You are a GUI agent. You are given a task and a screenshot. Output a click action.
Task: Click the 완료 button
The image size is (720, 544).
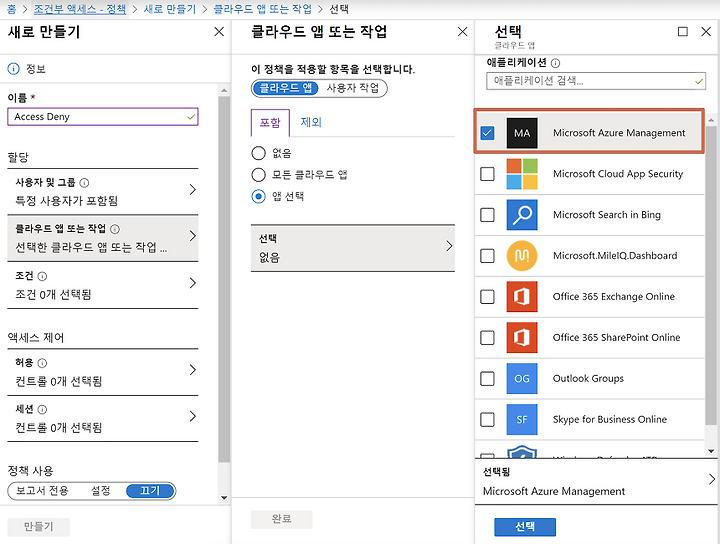pyautogui.click(x=281, y=519)
